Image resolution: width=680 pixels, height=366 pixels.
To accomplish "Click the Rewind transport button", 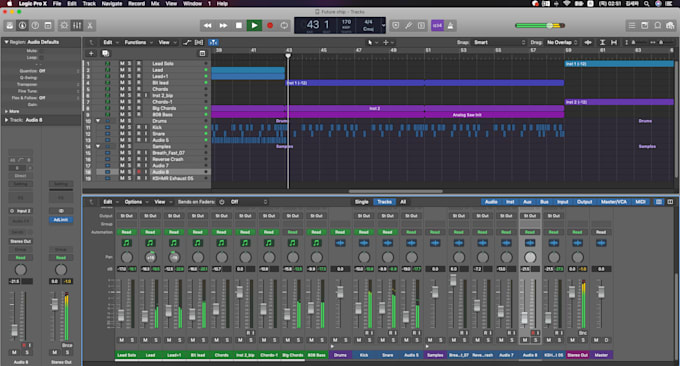I will tap(208, 26).
